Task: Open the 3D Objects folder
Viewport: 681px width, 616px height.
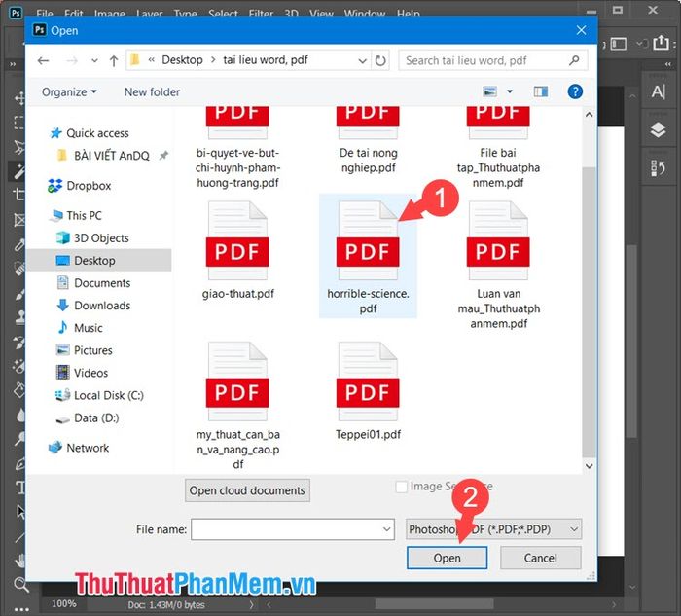Action: click(92, 238)
